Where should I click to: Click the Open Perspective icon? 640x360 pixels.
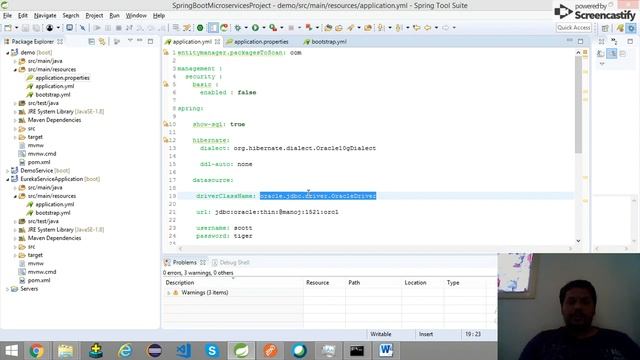coord(605,28)
